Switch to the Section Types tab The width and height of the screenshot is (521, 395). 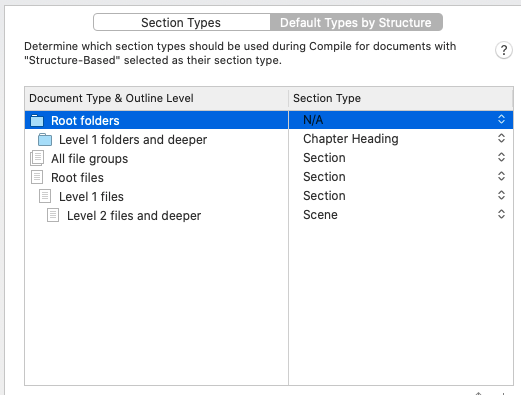pos(182,22)
